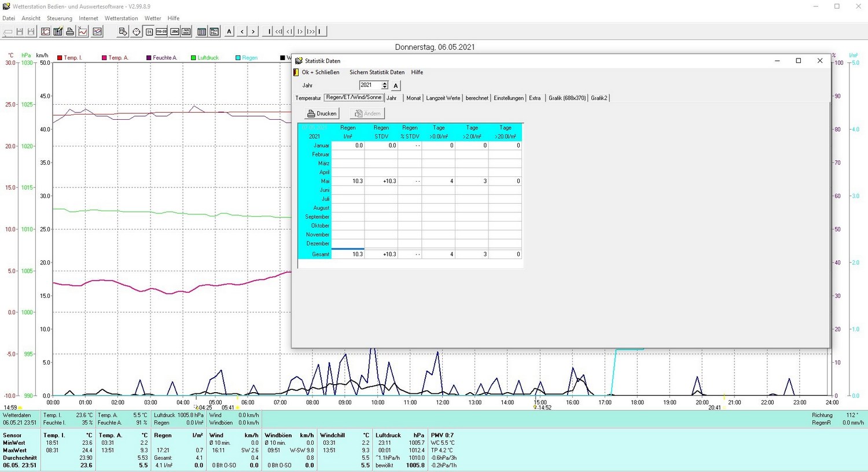Viewport: 868px width, 472px height.
Task: Switch to the Langzeit Werte tab
Action: pos(443,98)
